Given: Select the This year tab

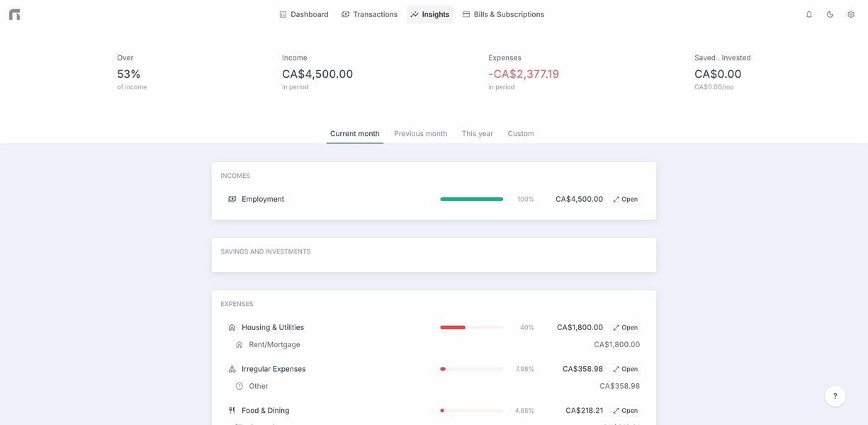Looking at the screenshot, I should pos(478,134).
